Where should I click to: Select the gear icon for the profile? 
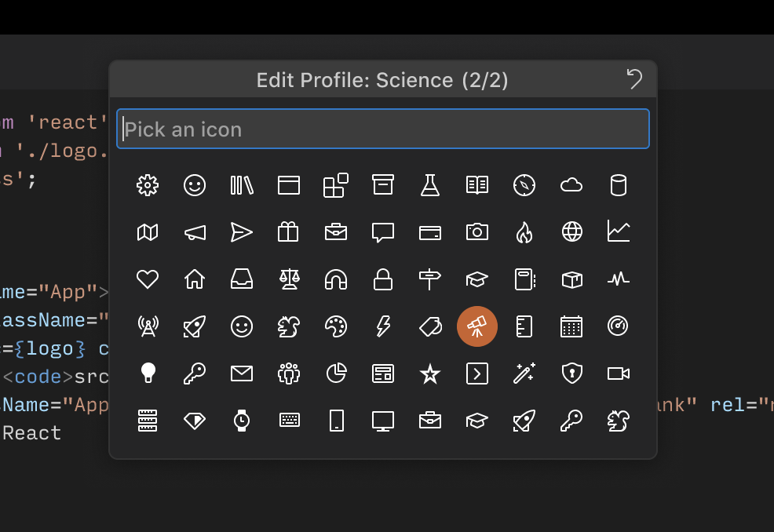coord(148,185)
